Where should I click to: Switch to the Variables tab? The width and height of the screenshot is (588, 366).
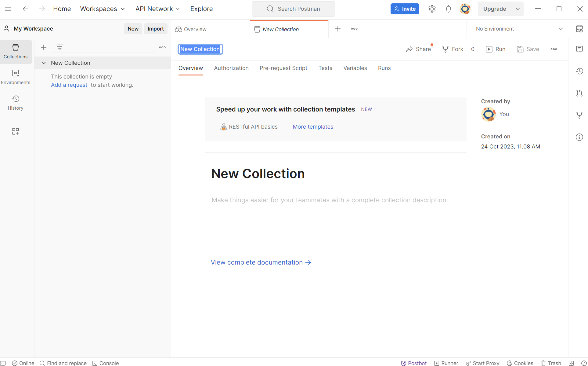tap(355, 68)
